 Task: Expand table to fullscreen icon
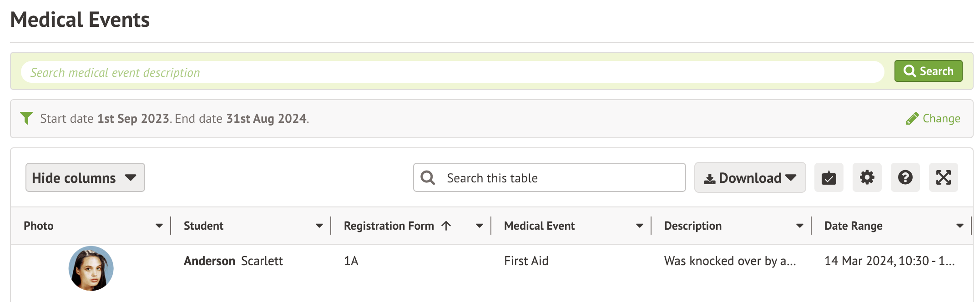click(x=943, y=177)
